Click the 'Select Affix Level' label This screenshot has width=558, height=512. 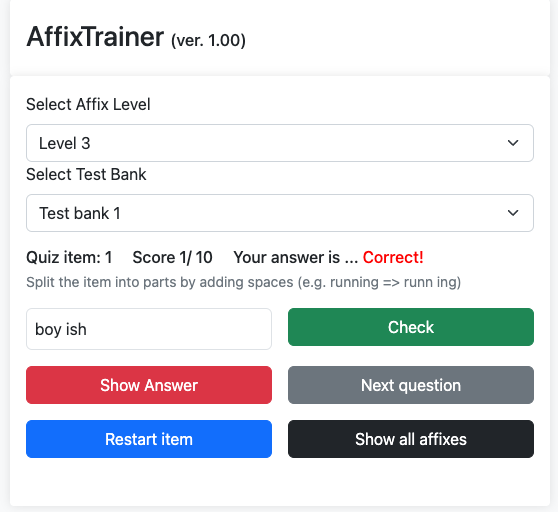[88, 105]
